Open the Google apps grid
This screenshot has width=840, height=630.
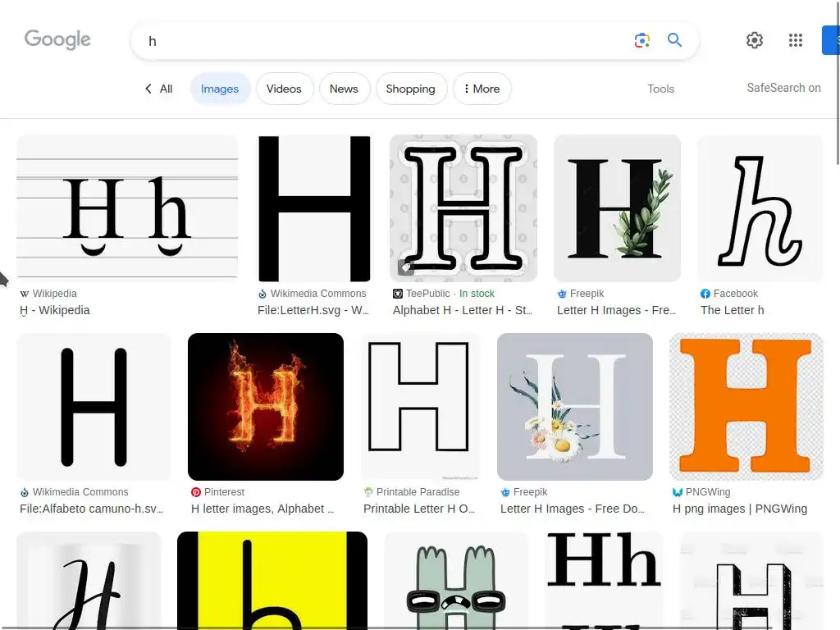point(796,40)
